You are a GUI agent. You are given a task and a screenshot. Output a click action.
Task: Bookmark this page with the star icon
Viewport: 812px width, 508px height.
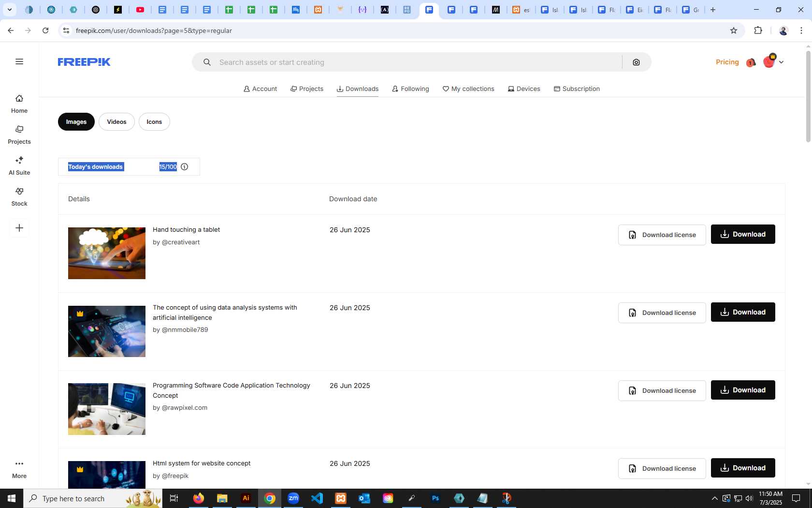(x=734, y=30)
